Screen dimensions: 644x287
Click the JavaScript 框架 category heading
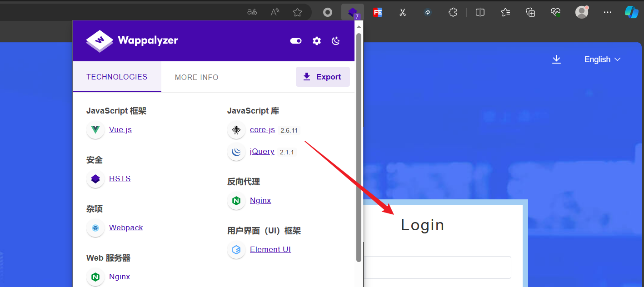pyautogui.click(x=116, y=111)
